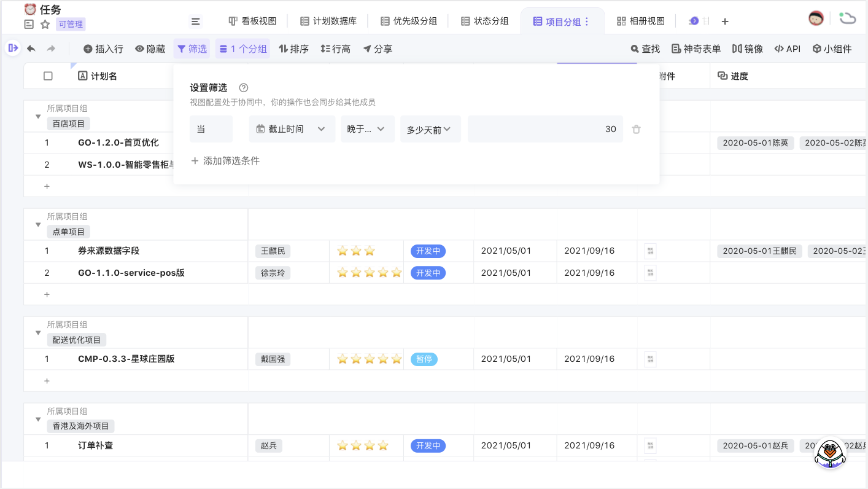The height and width of the screenshot is (489, 868).
Task: Click the undo arrow icon
Action: pos(31,49)
